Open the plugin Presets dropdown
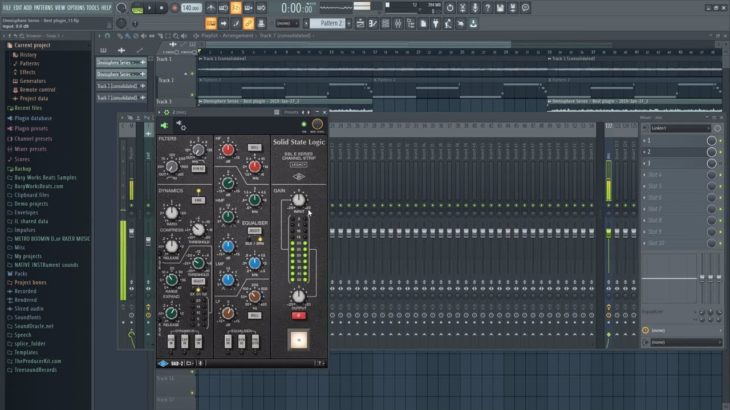The image size is (730, 410). click(291, 112)
